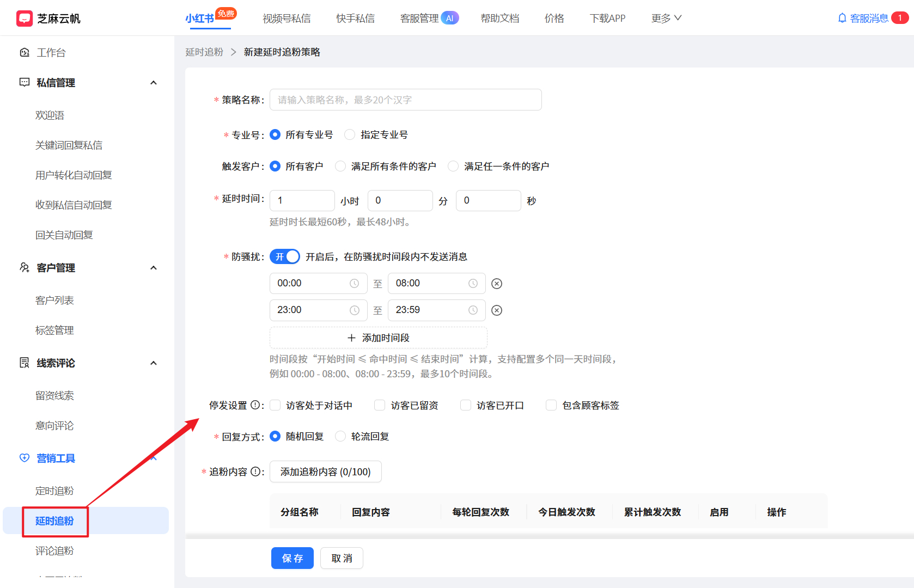Click the 线索评论 document icon

coord(25,363)
